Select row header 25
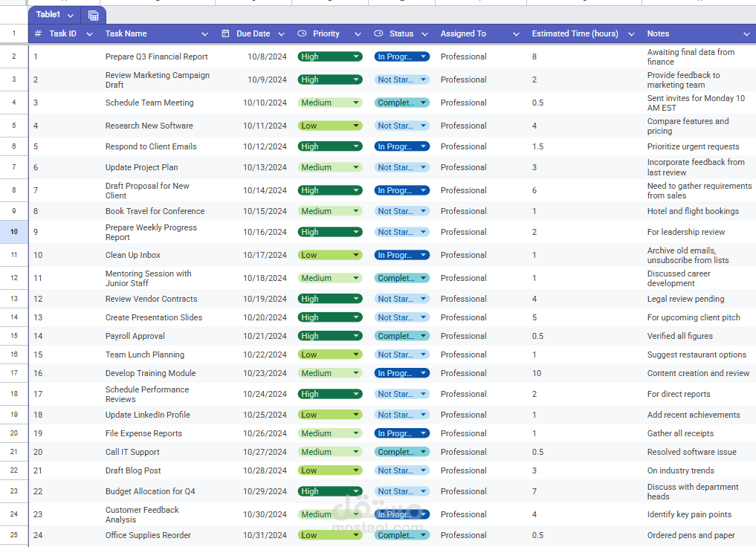Viewport: 756px width, 547px height. (14, 535)
